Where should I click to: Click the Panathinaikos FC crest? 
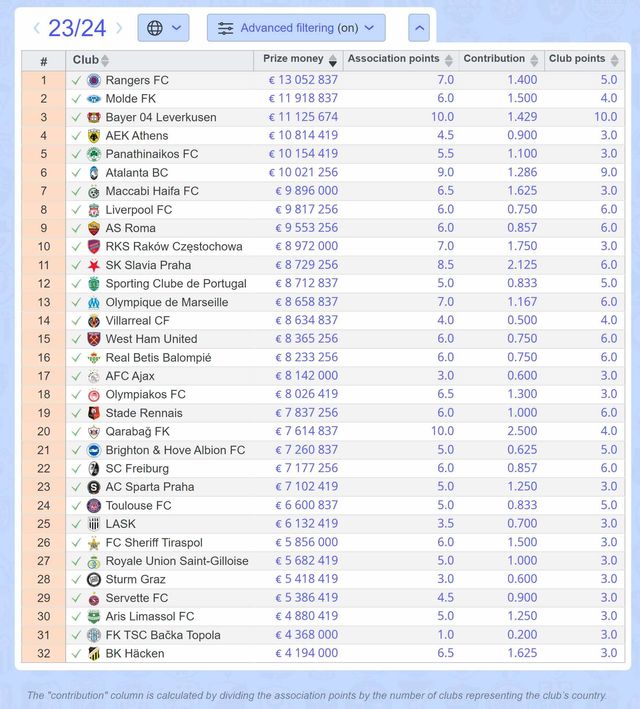(x=94, y=154)
